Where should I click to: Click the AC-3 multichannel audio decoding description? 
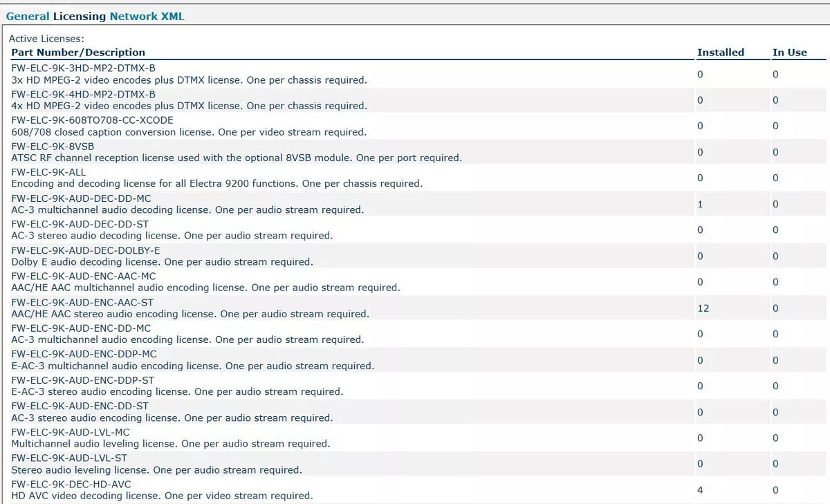187,209
